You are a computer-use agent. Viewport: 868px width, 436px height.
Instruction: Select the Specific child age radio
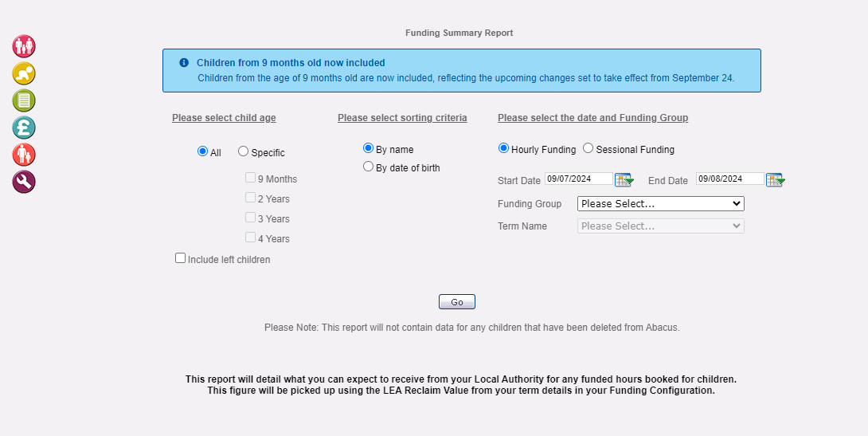click(243, 151)
